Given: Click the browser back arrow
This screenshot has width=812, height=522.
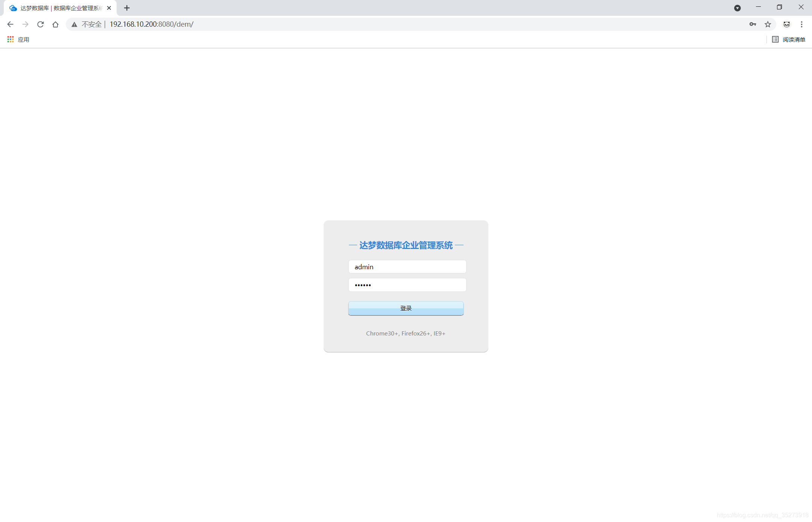Looking at the screenshot, I should 10,24.
